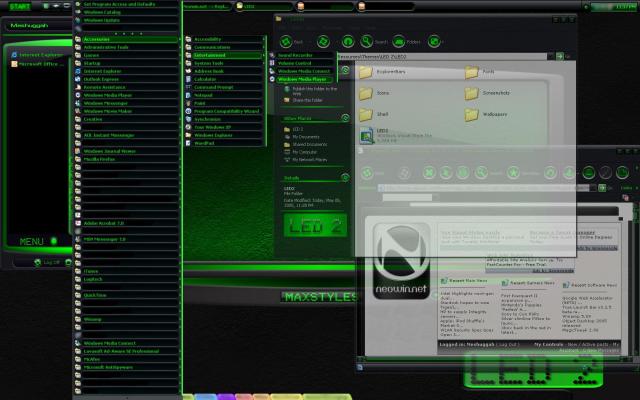This screenshot has height=400, width=640.
Task: Click the Tour Windows XP icon
Action: click(x=188, y=127)
